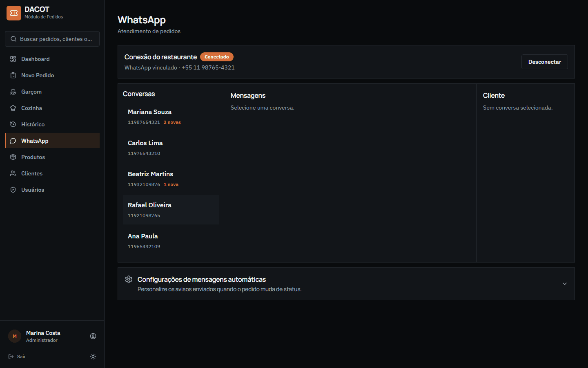Screen dimensions: 588x368
Task: Click the Garçom serving icon
Action: pos(13,92)
